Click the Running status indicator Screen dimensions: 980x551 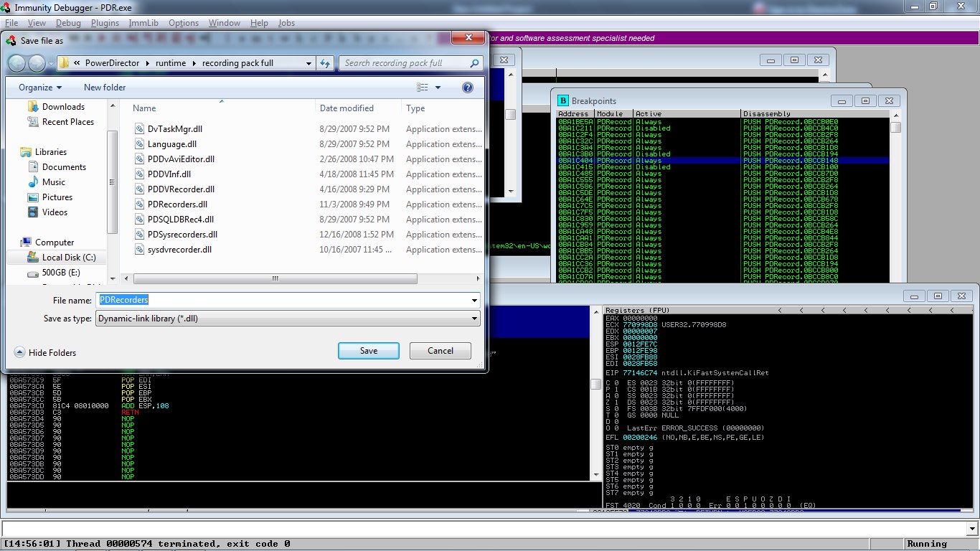[x=927, y=544]
